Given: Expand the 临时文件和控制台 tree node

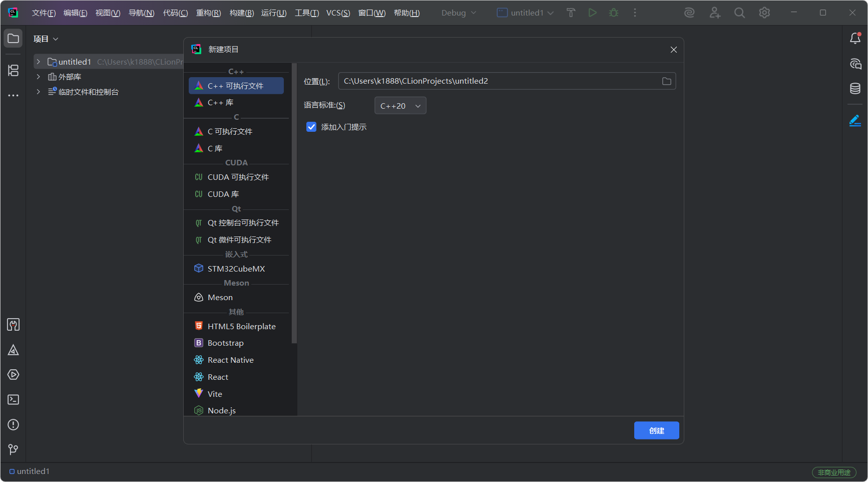Looking at the screenshot, I should pos(38,92).
